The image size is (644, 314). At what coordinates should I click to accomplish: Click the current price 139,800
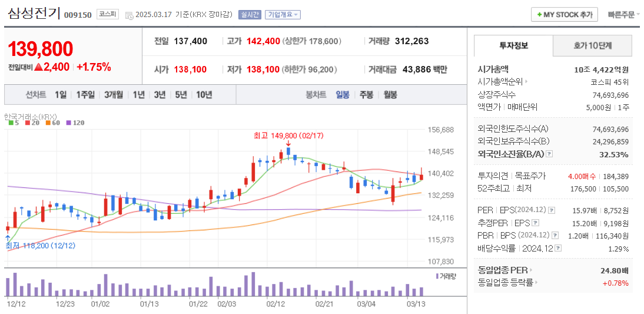pyautogui.click(x=40, y=49)
